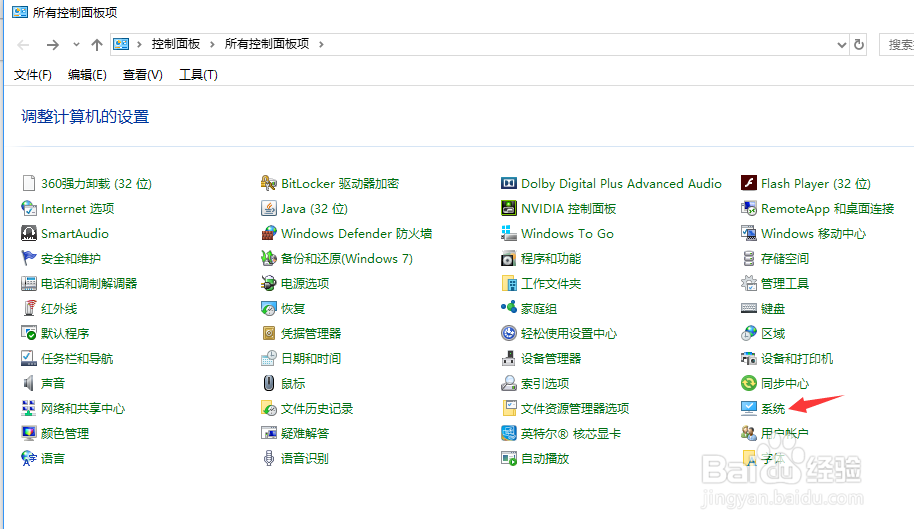Expand chevron after 控制面板 breadcrumb
Screen dimensions: 914x529
pyautogui.click(x=212, y=44)
